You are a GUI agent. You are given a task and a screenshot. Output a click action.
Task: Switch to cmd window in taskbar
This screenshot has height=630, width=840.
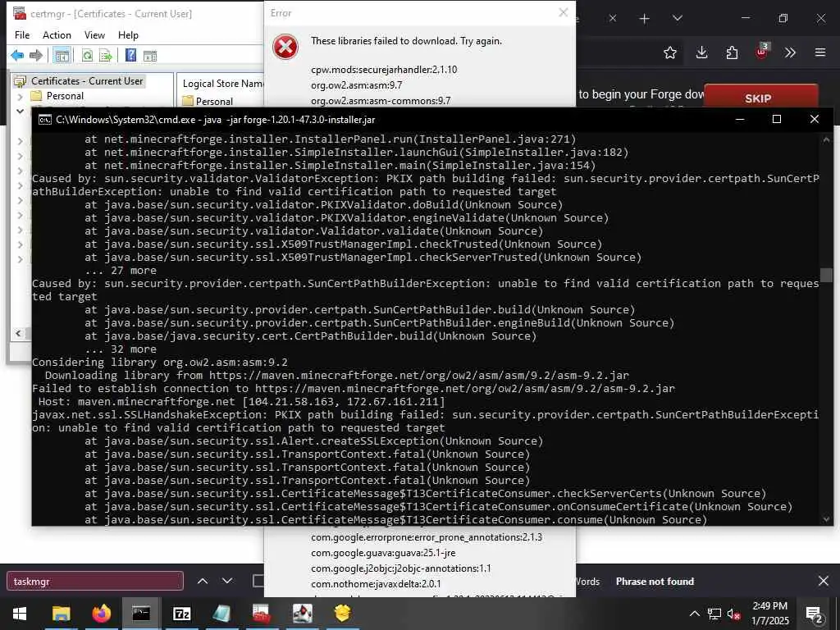coord(141,614)
